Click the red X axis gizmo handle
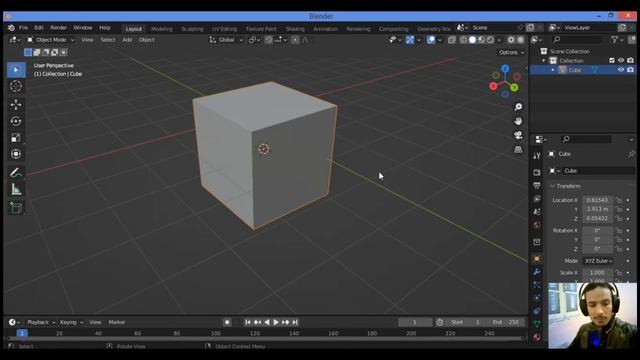Image resolution: width=640 pixels, height=360 pixels. pyautogui.click(x=493, y=86)
